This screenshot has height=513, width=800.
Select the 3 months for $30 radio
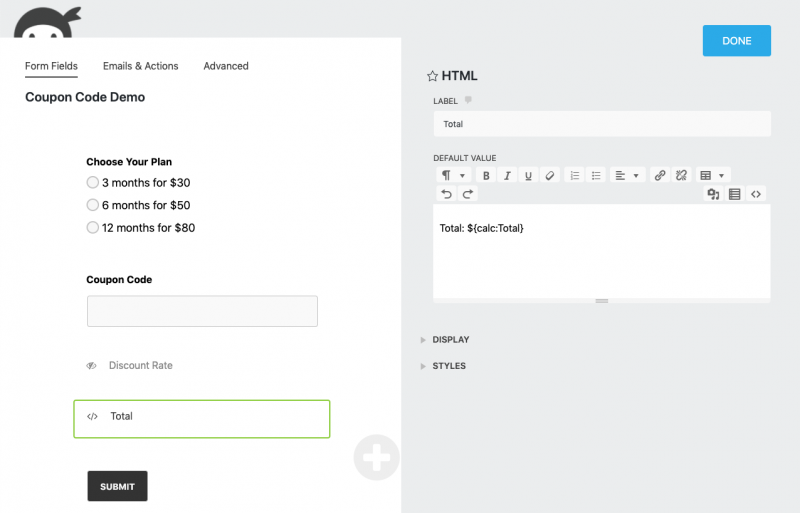tap(92, 182)
